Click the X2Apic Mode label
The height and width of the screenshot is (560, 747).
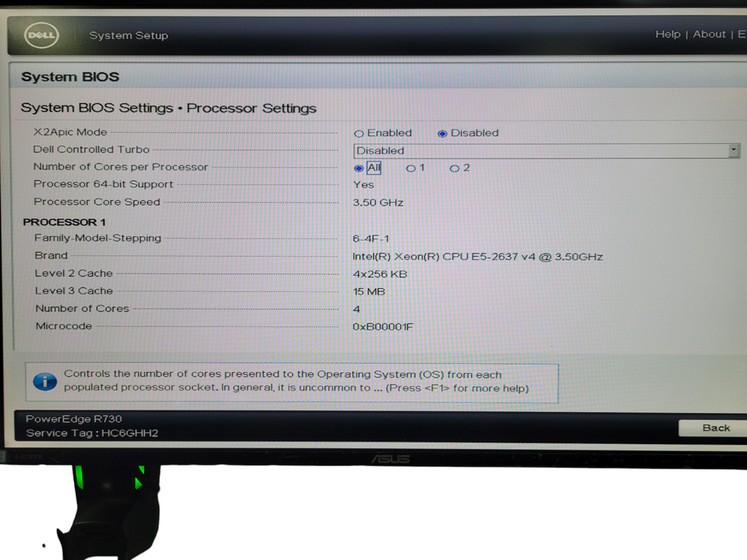click(x=70, y=132)
